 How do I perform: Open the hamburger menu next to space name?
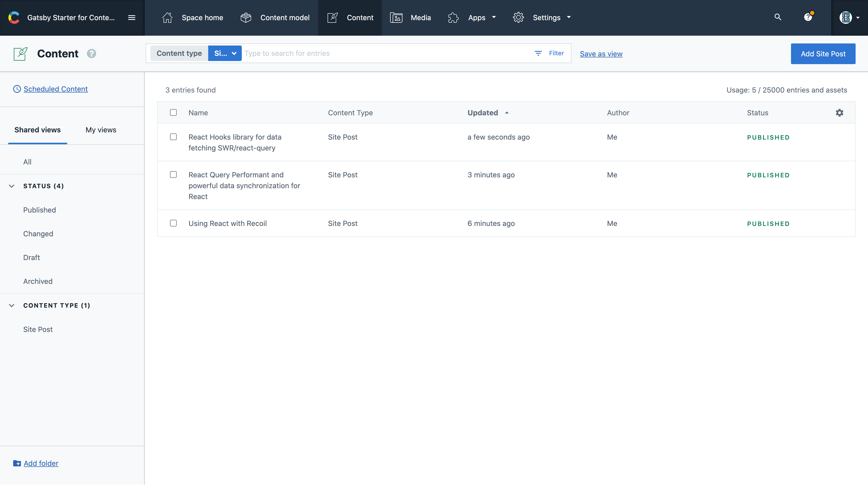click(132, 18)
